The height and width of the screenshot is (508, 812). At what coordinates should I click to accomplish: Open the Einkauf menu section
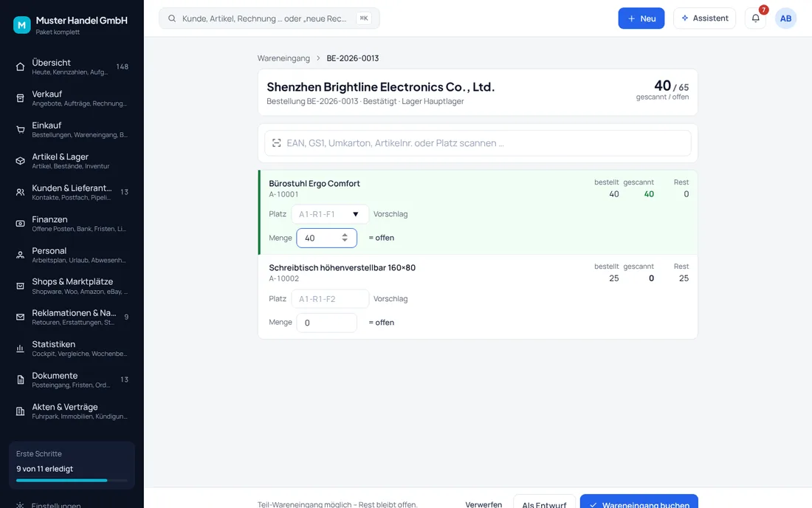(72, 129)
